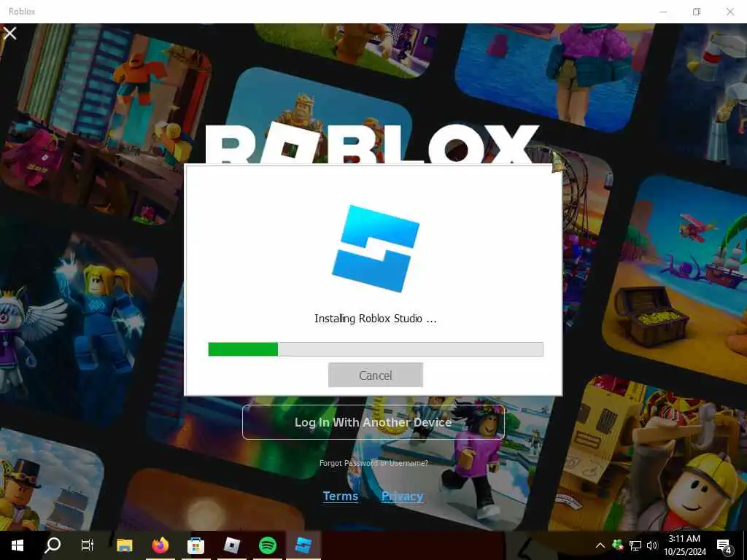Click the green tray icon with red badge
747x560 pixels.
pos(618,545)
